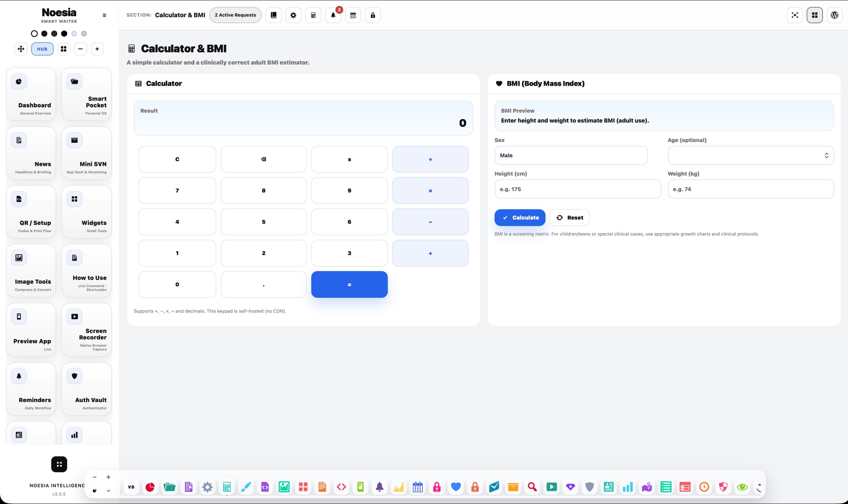This screenshot has height=504, width=848.
Task: Click the book icon in top toolbar
Action: (x=274, y=15)
